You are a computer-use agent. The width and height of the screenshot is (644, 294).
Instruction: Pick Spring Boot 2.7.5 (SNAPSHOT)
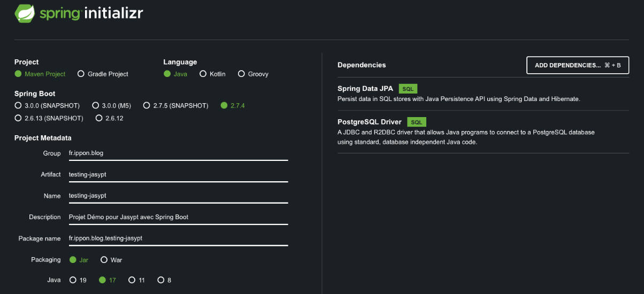(147, 106)
